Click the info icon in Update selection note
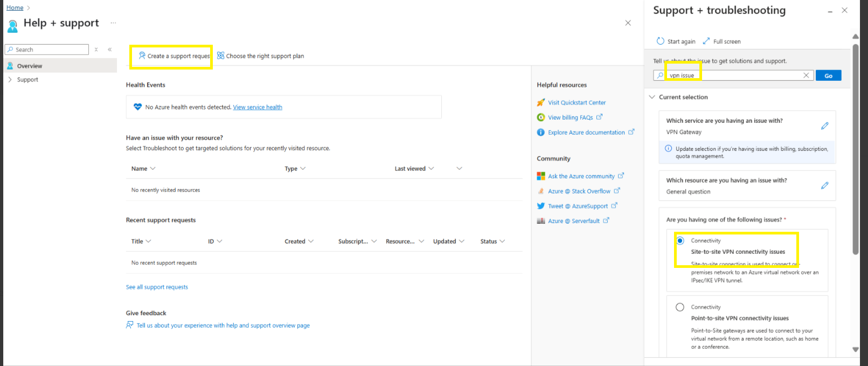This screenshot has height=366, width=868. click(669, 149)
